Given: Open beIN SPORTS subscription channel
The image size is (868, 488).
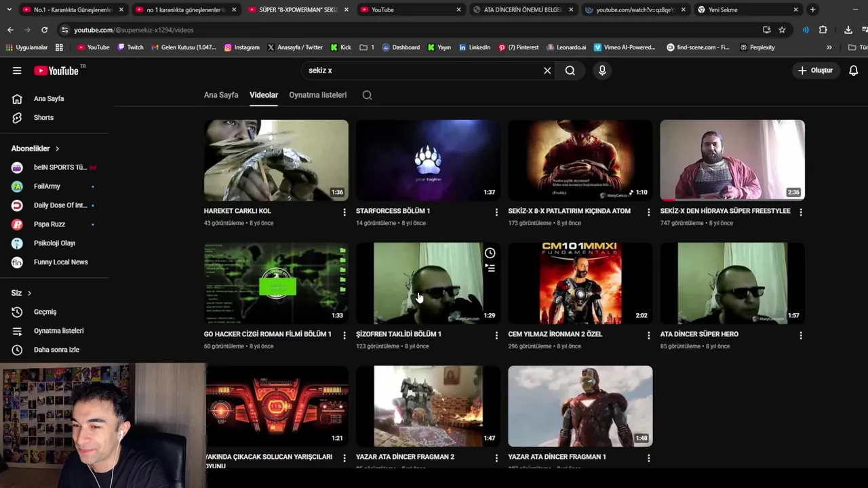Looking at the screenshot, I should pos(54,167).
